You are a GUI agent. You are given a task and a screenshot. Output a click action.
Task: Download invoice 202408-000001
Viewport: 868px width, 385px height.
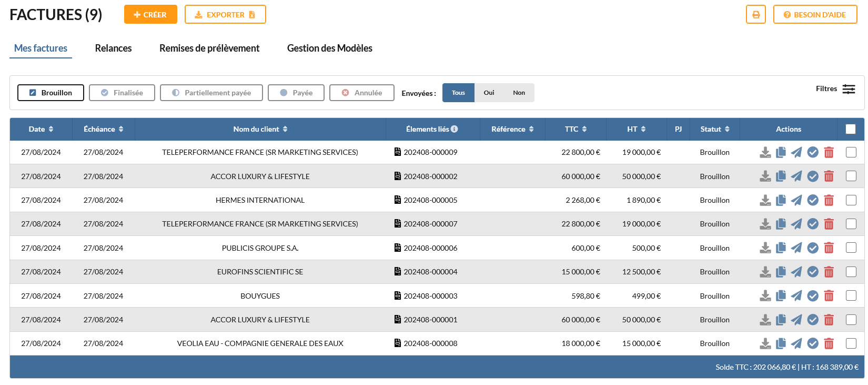(x=765, y=320)
